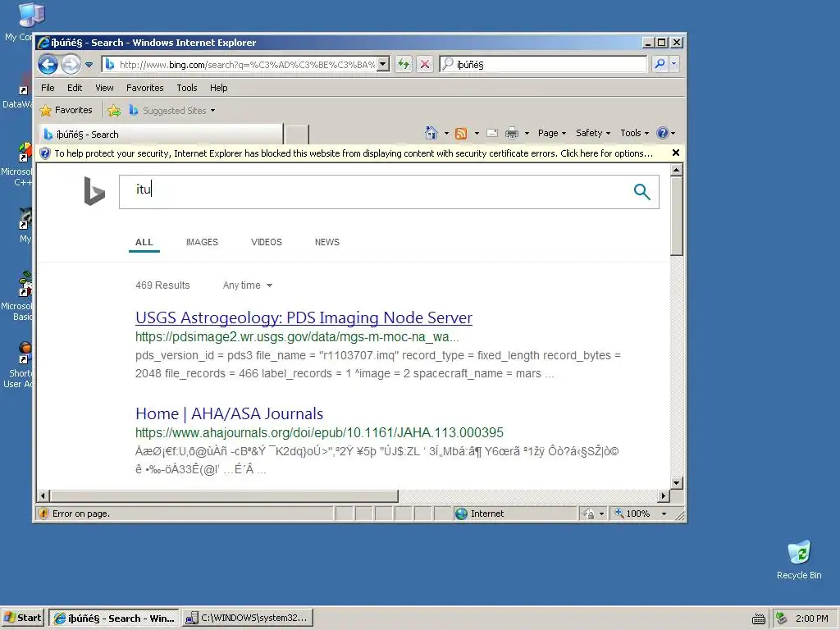The image size is (840, 630).
Task: Run search with toolbar magnifier button
Action: 660,64
